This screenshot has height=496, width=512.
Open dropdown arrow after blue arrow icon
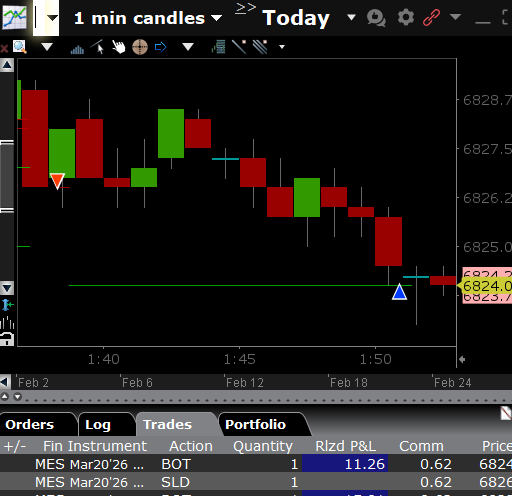(188, 47)
